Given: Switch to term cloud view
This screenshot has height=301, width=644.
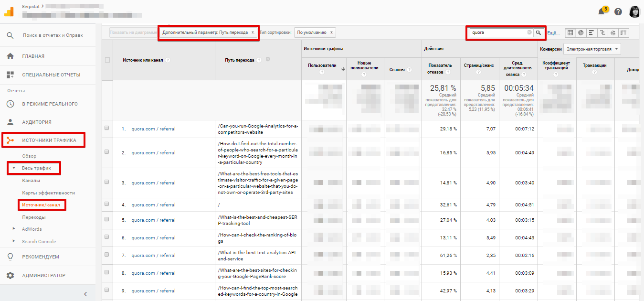Looking at the screenshot, I should click(613, 32).
